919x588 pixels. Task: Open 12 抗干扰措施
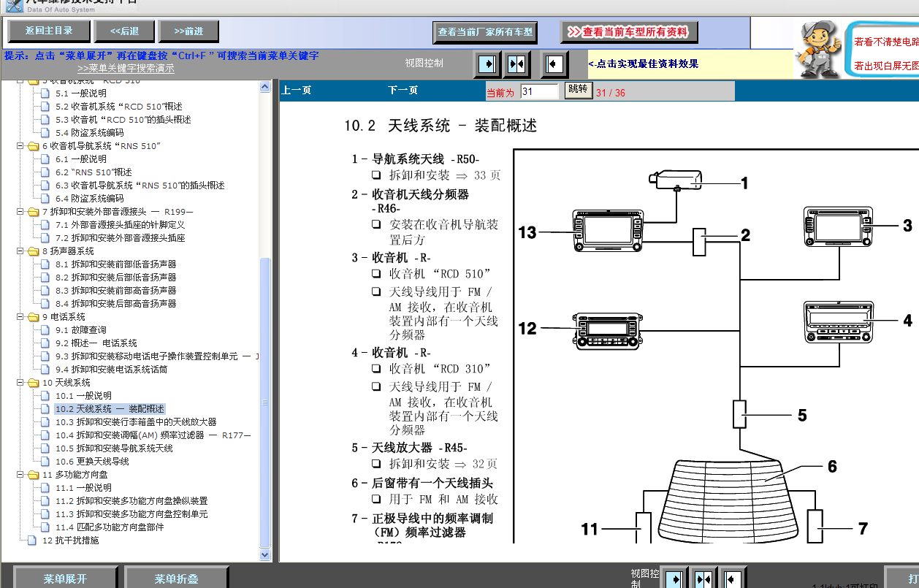pos(70,541)
